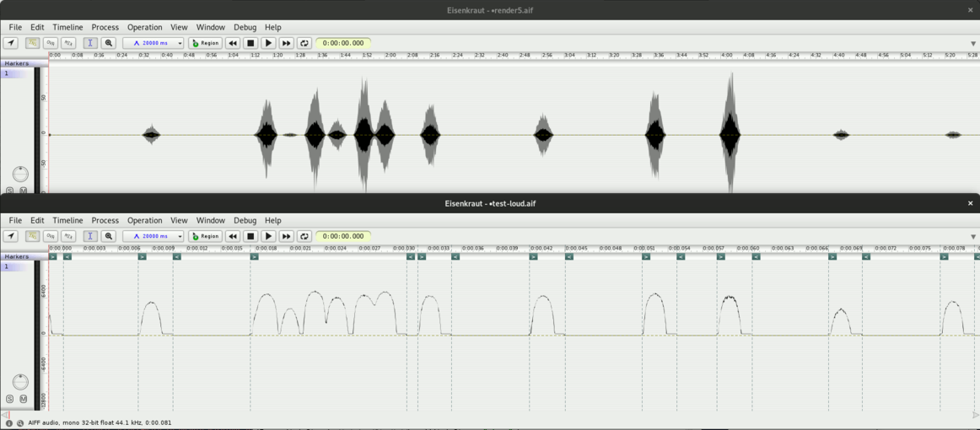Viewport: 980px width, 430px height.
Task: Fast-forward in the render5.aif window
Action: (286, 43)
